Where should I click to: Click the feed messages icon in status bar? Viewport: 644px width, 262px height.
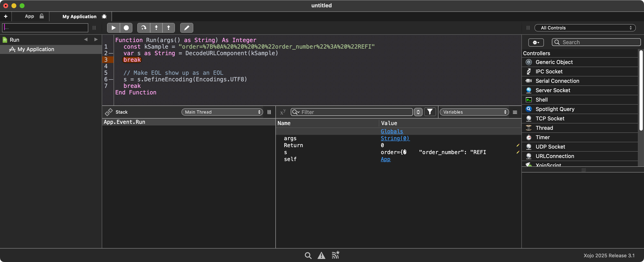pos(335,255)
